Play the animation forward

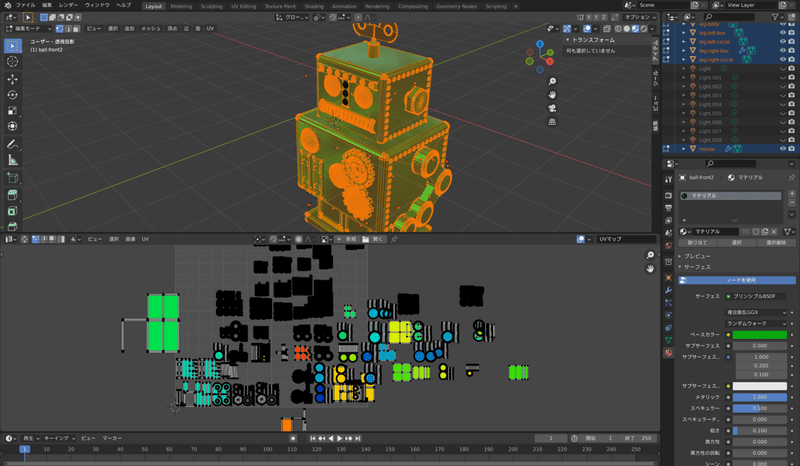coord(340,438)
